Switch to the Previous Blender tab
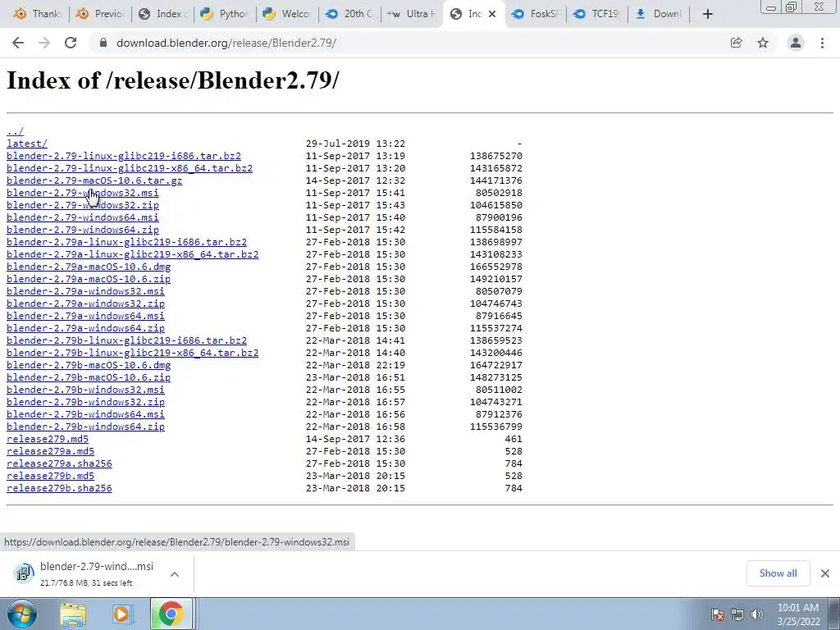The height and width of the screenshot is (630, 840). point(100,14)
